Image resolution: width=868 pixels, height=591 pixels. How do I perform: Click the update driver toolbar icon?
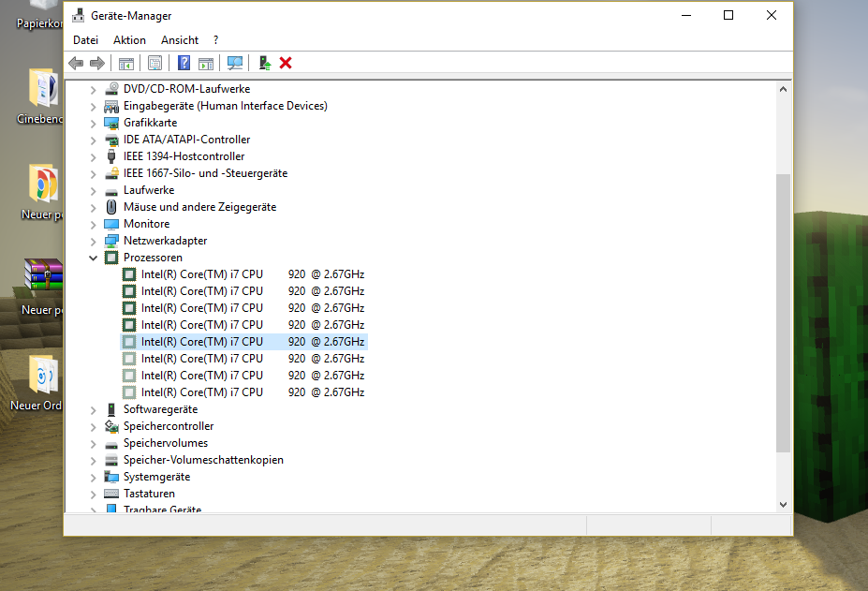pyautogui.click(x=265, y=63)
